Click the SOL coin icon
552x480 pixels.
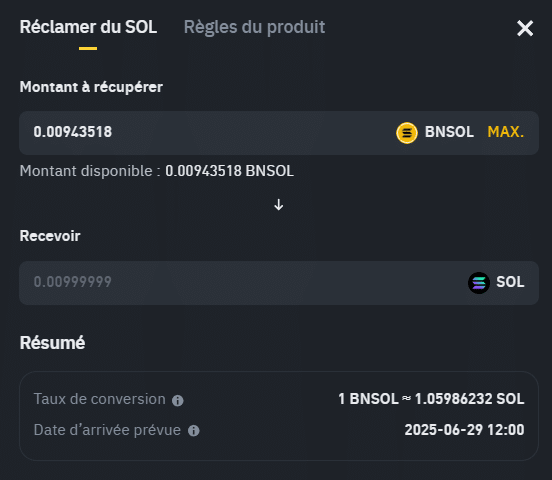tap(478, 282)
